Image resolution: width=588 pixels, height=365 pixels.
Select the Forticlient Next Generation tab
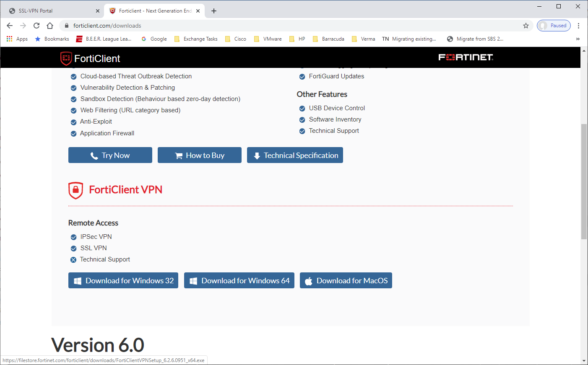click(x=155, y=11)
